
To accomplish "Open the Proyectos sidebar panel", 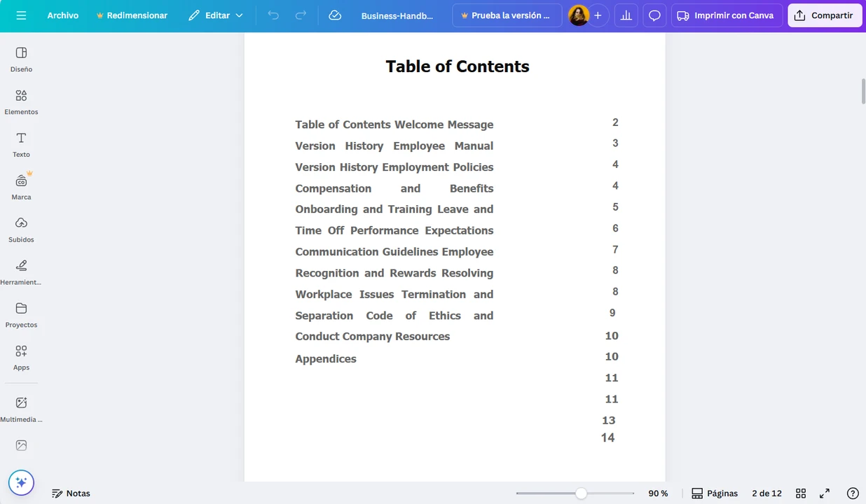I will pos(21,316).
